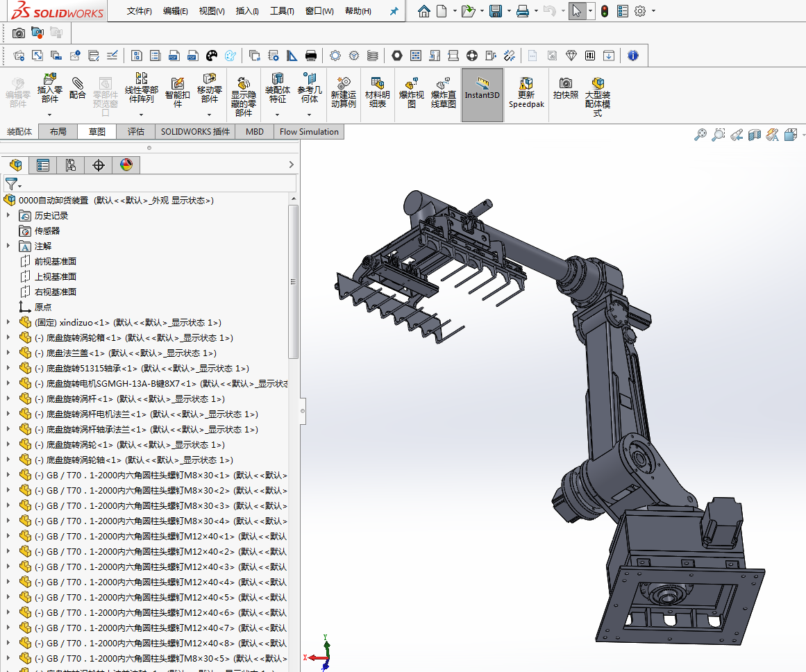Switch to the ConfigurationManager tab icon
The height and width of the screenshot is (672, 806).
click(70, 165)
